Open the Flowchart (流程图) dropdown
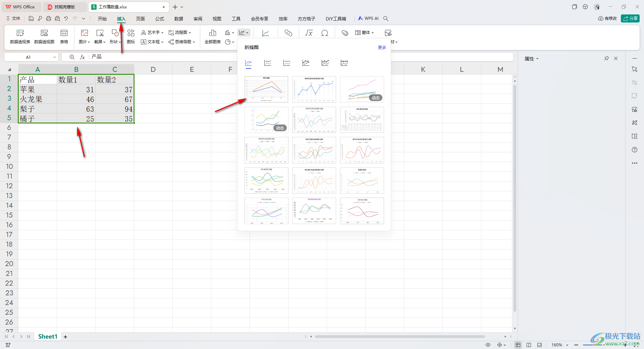 click(x=180, y=33)
